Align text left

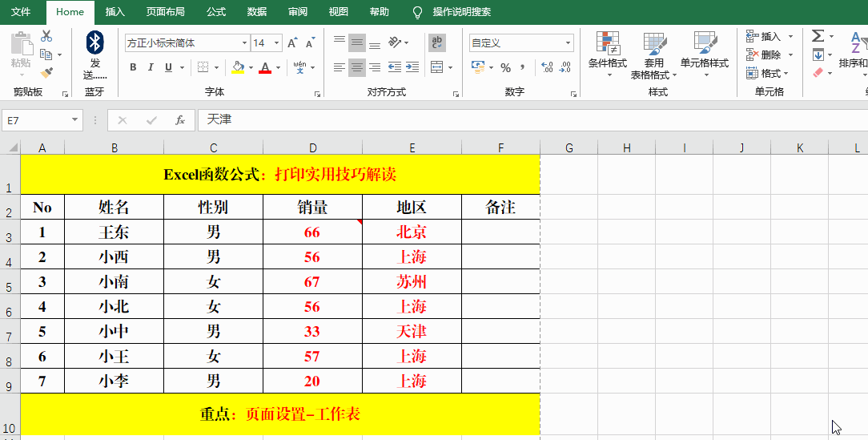click(x=340, y=67)
